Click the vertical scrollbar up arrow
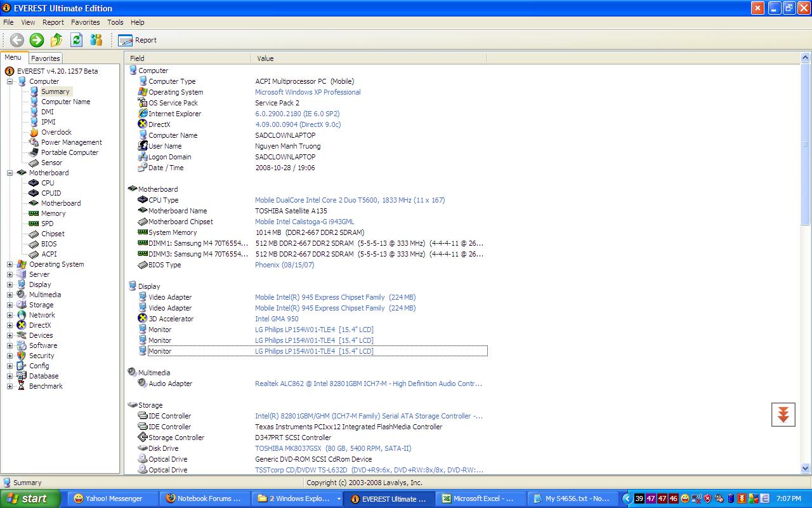 [x=806, y=58]
